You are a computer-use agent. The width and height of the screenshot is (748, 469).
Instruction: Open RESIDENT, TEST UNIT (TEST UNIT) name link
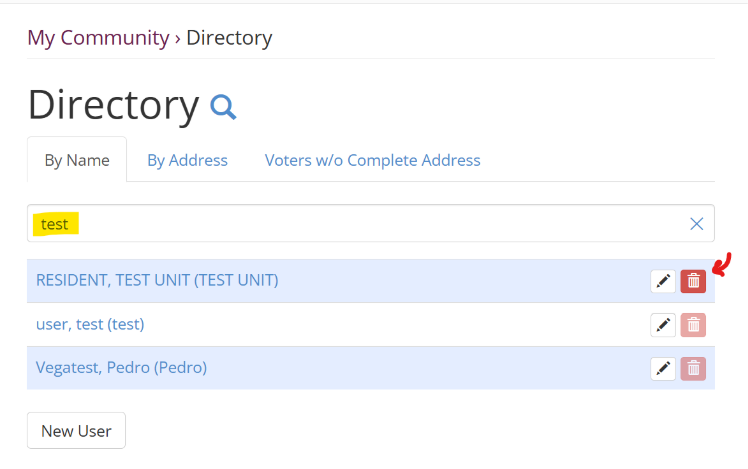click(157, 280)
